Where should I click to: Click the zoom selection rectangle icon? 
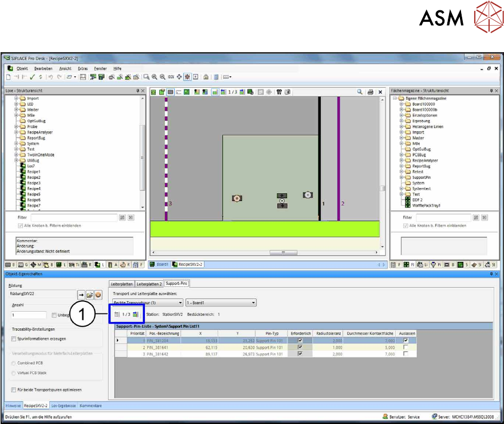click(147, 77)
